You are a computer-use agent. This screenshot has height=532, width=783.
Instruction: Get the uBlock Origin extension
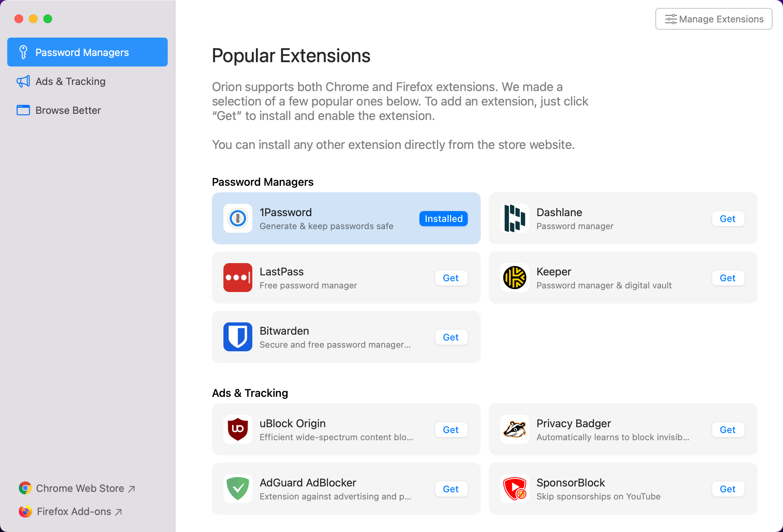[x=450, y=429]
